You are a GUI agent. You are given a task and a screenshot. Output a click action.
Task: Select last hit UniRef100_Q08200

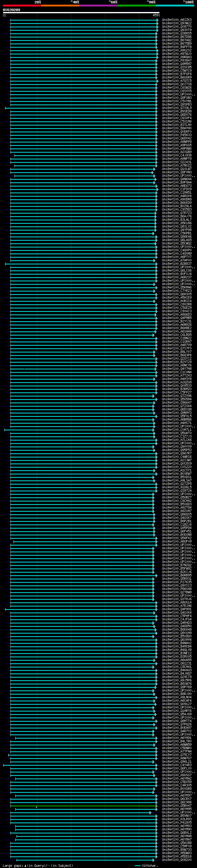[177, 860]
